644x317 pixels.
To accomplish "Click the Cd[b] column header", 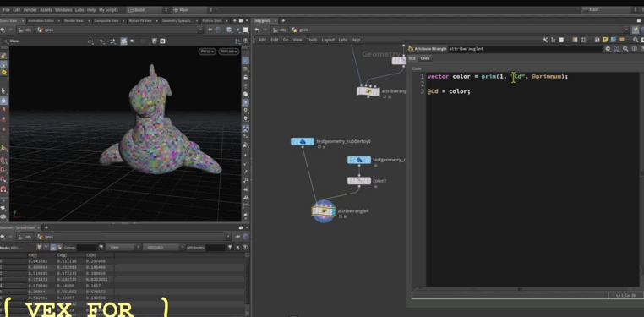I will click(x=100, y=255).
